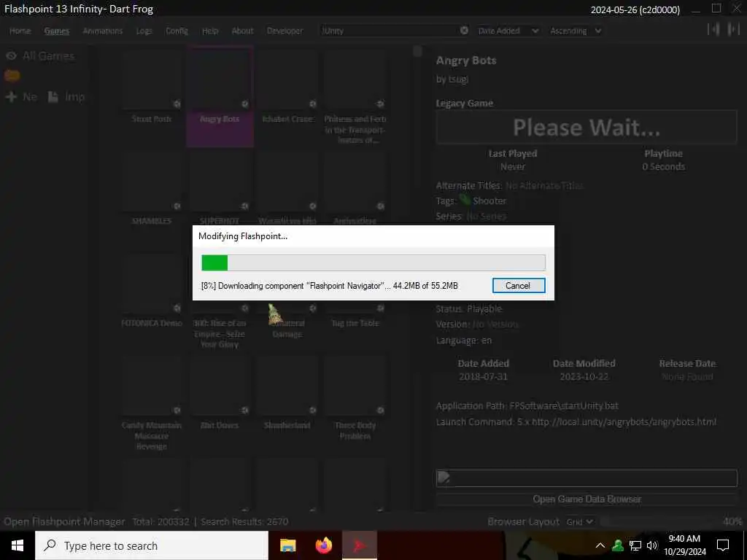This screenshot has height=560, width=747.
Task: Switch to the Games tab
Action: coord(57,31)
